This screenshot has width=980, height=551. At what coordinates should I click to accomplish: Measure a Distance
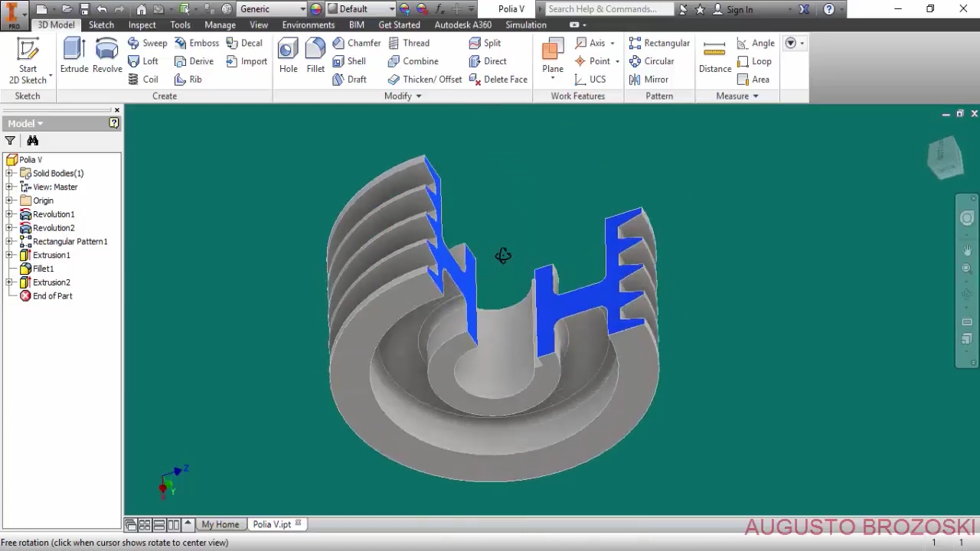pyautogui.click(x=714, y=57)
